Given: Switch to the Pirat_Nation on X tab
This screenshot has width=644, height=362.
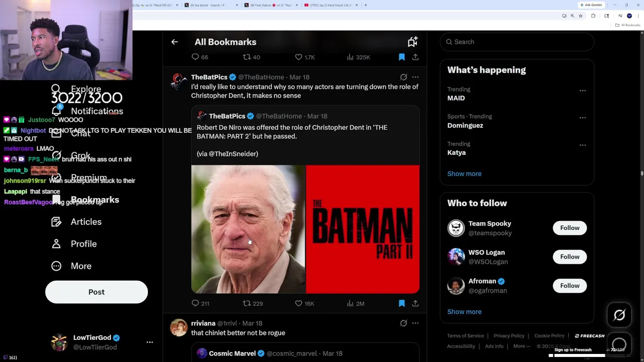Looking at the screenshot, I should point(270,5).
